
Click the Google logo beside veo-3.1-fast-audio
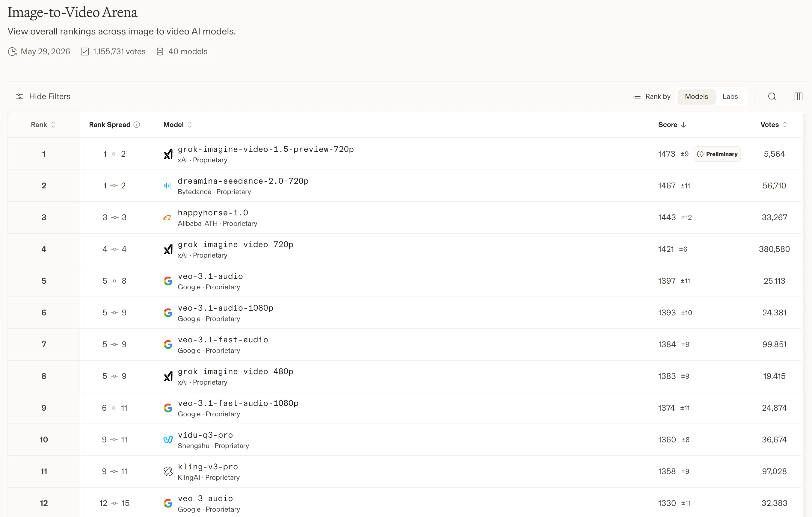click(x=168, y=344)
